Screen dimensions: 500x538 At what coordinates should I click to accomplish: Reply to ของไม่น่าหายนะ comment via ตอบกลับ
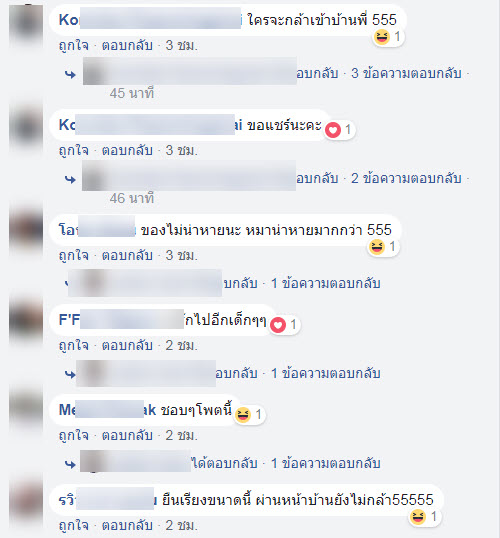(x=127, y=256)
